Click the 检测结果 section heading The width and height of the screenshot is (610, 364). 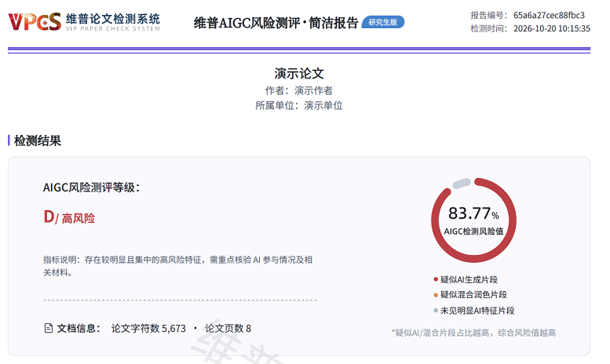click(x=38, y=140)
